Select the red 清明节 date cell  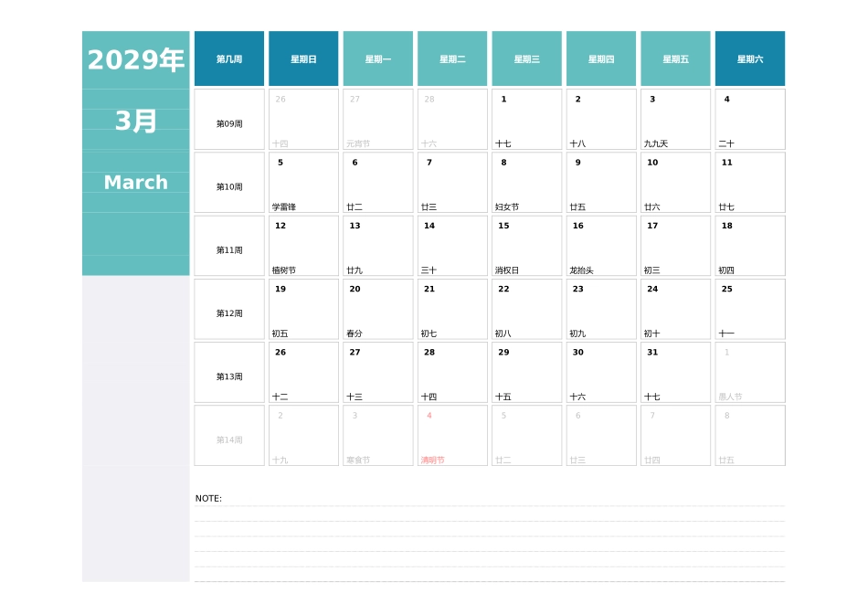pyautogui.click(x=452, y=436)
